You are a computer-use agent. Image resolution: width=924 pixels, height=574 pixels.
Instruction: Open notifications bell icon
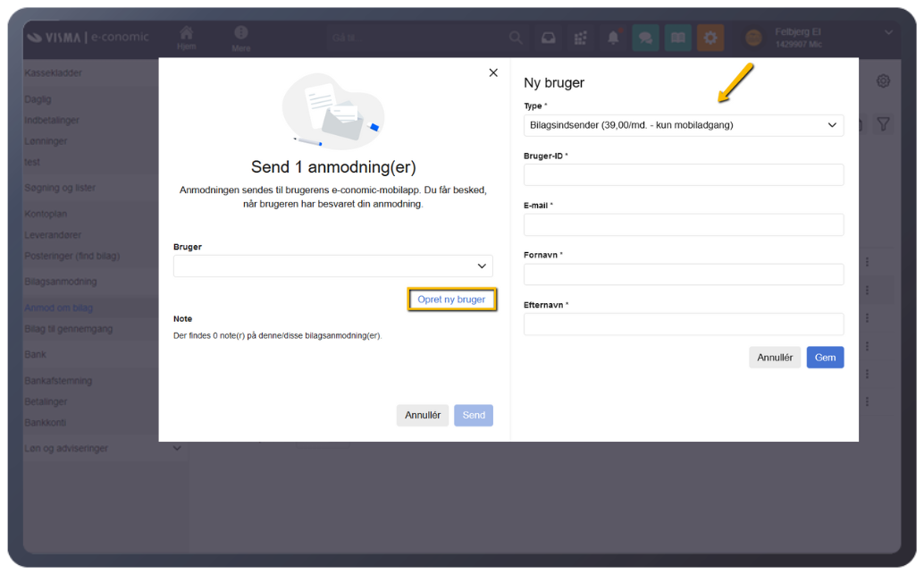tap(613, 38)
